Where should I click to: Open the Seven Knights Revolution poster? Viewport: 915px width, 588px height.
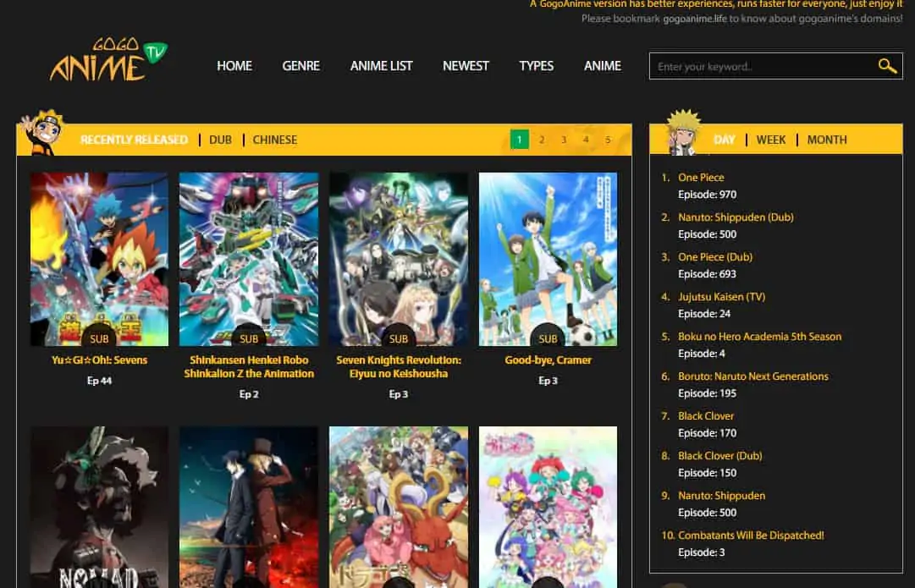(x=399, y=259)
